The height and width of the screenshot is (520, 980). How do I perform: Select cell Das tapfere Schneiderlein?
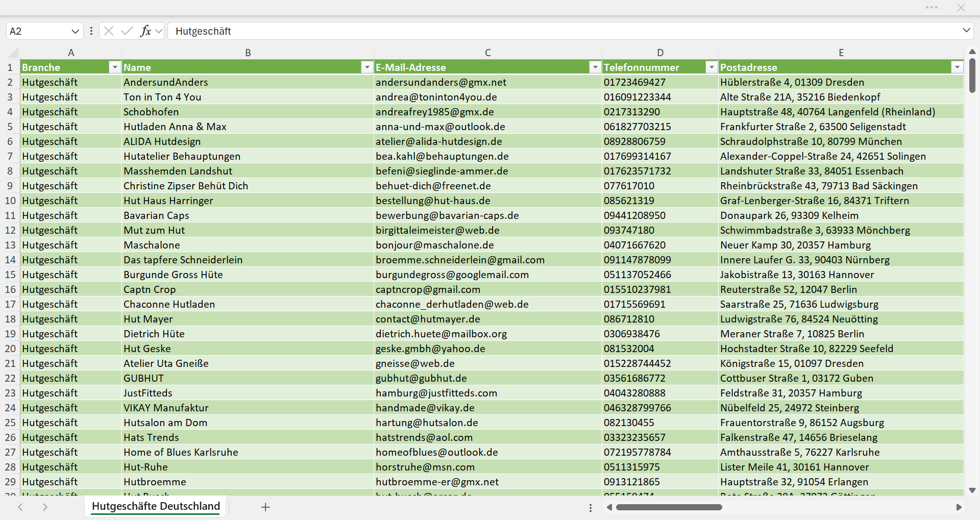coord(248,260)
